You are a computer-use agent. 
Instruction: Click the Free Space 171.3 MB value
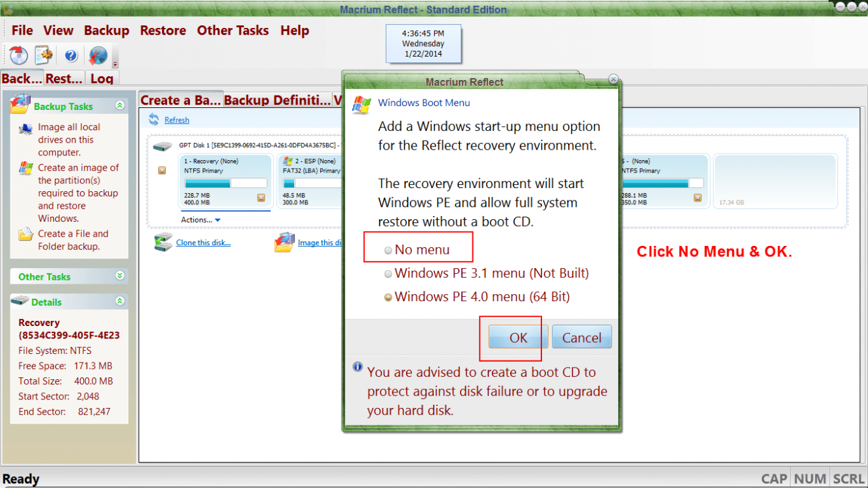coord(93,366)
